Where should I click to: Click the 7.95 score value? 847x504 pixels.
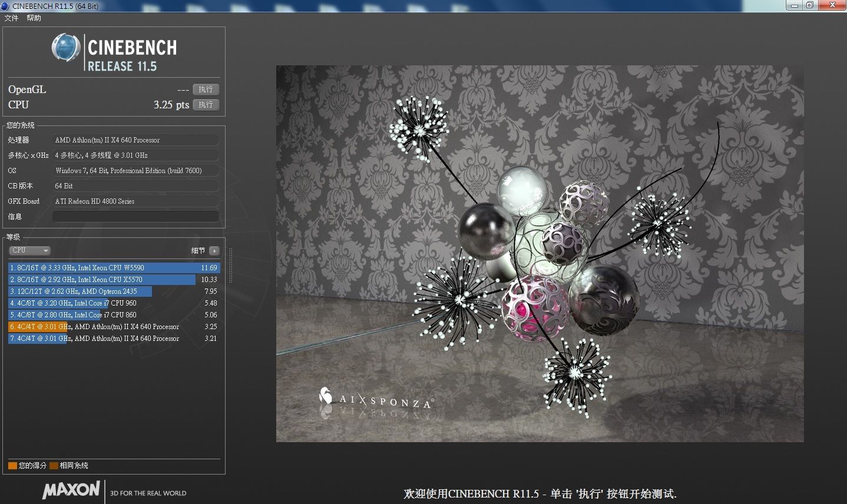(x=211, y=291)
